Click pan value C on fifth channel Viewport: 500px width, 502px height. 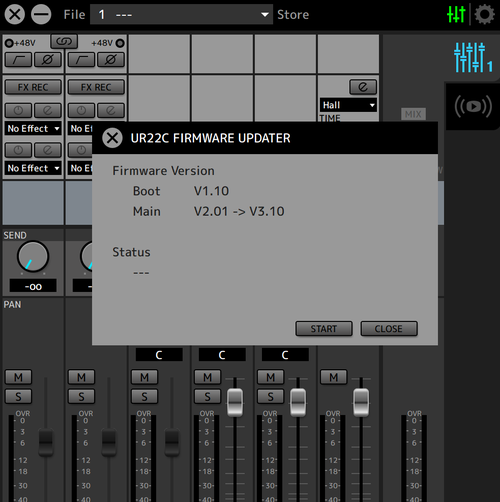(285, 355)
